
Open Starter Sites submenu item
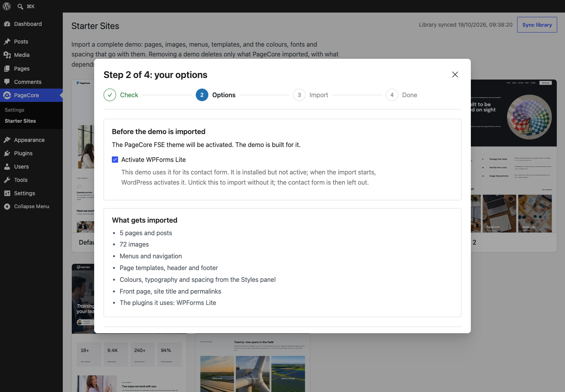pos(20,121)
